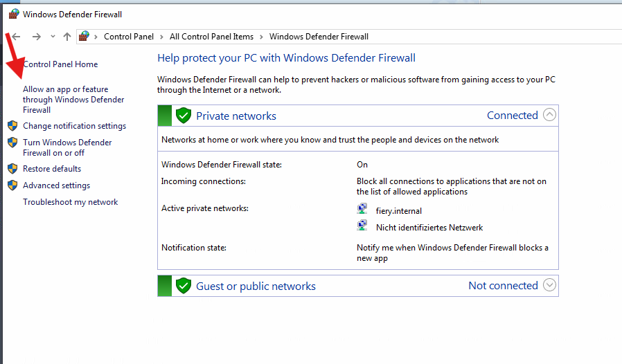Expand the chevron before Control Panel in the breadcrumb
Image resolution: width=622 pixels, height=364 pixels.
(96, 37)
